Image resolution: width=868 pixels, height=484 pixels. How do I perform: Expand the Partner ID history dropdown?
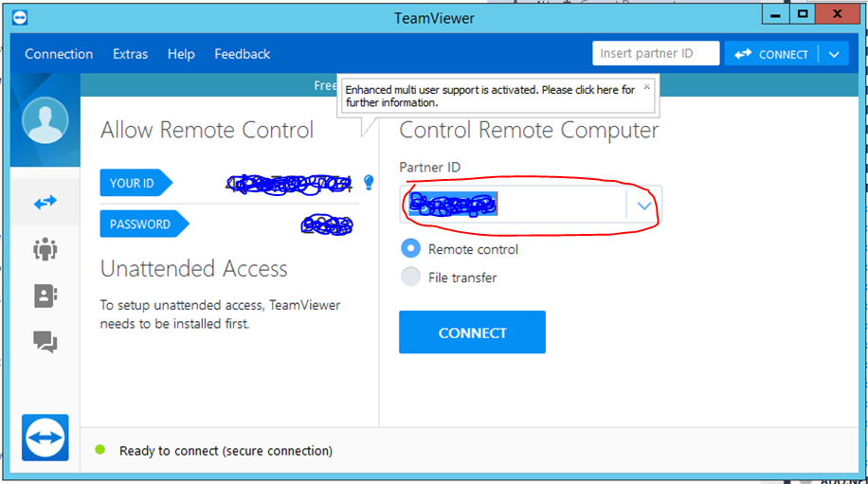pyautogui.click(x=643, y=206)
